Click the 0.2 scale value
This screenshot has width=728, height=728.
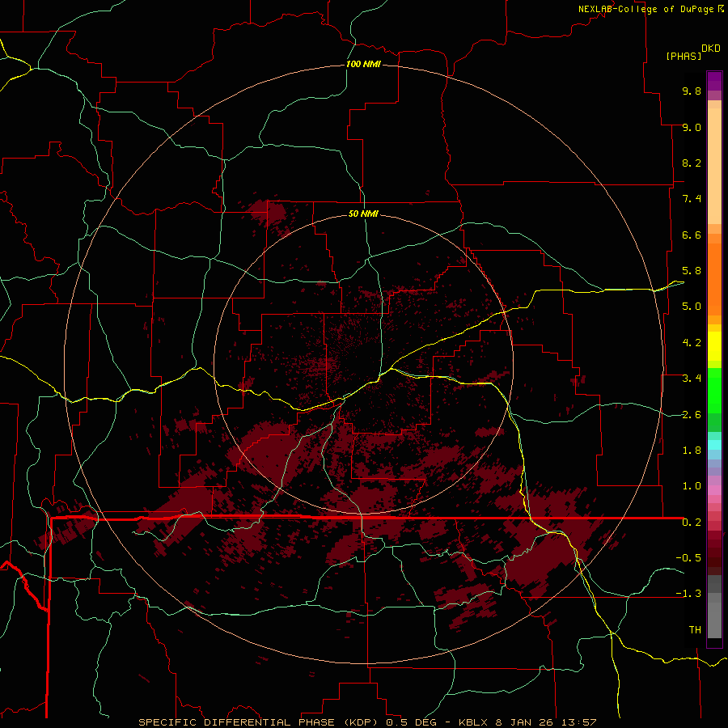[692, 523]
